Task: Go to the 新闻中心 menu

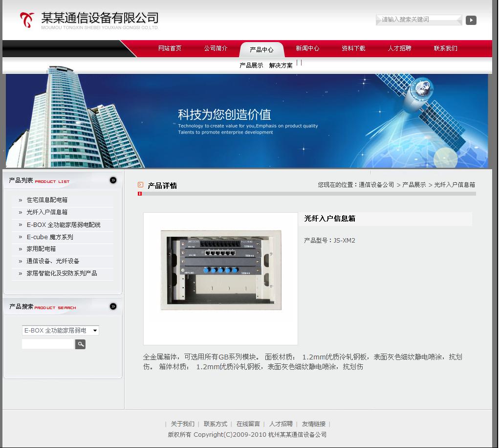Action: point(307,48)
